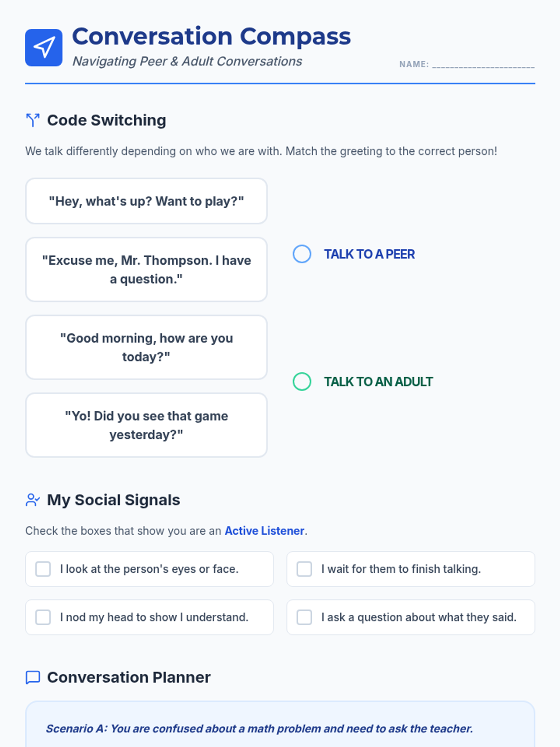This screenshot has height=747, width=560.
Task: Select the Talk to a Peer circle
Action: click(x=302, y=254)
